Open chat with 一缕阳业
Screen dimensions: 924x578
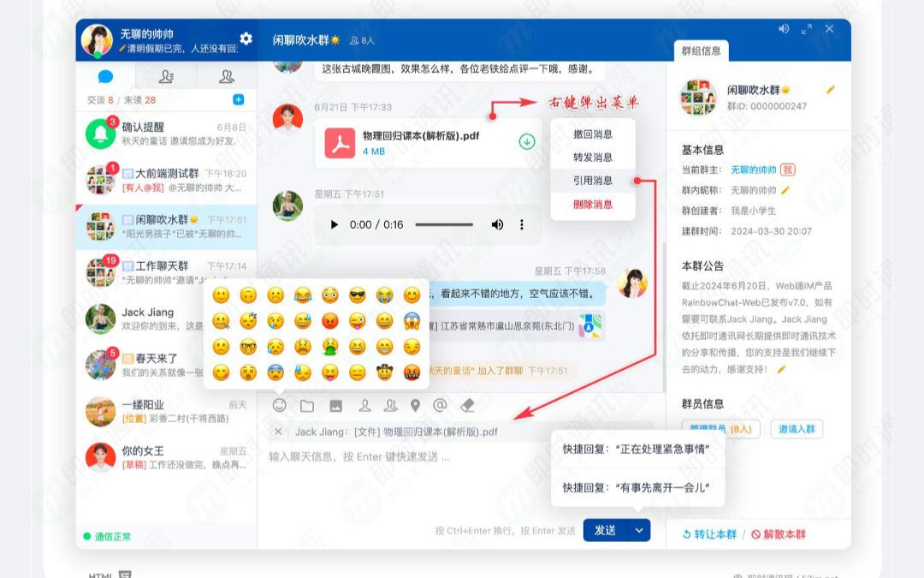pyautogui.click(x=166, y=412)
